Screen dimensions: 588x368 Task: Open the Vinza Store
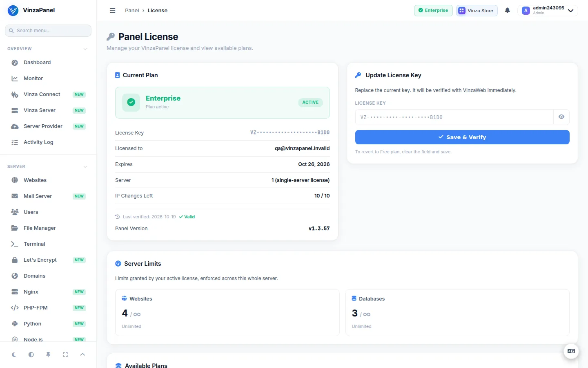(x=477, y=11)
